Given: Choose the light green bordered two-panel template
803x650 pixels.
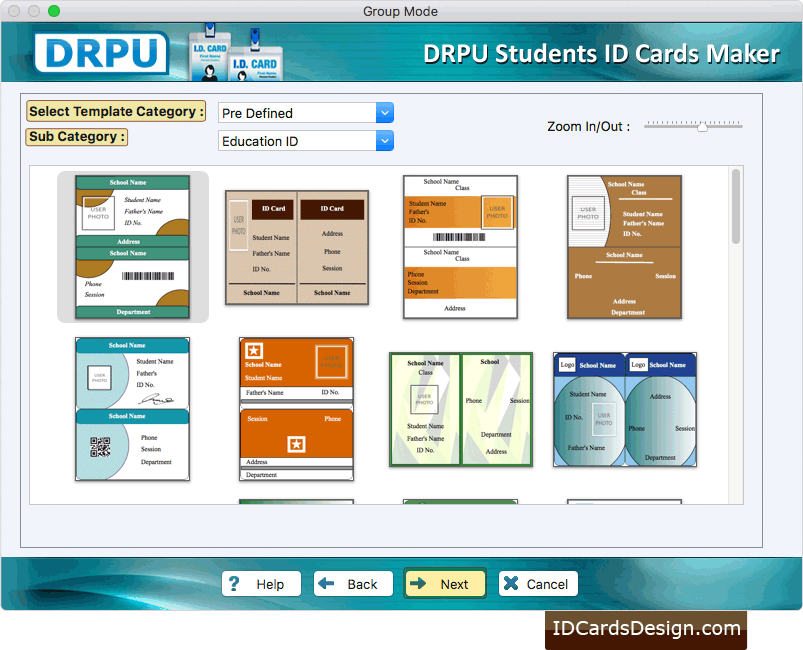Looking at the screenshot, I should (x=461, y=409).
